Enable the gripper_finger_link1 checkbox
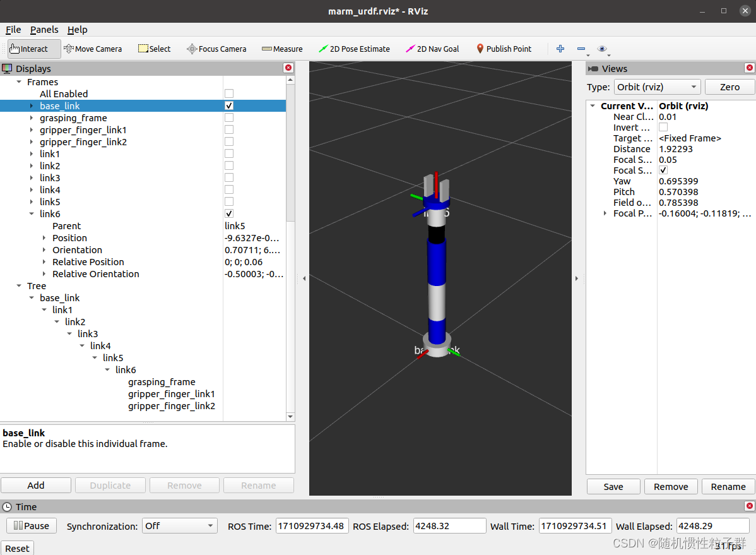The width and height of the screenshot is (756, 555). pyautogui.click(x=229, y=130)
